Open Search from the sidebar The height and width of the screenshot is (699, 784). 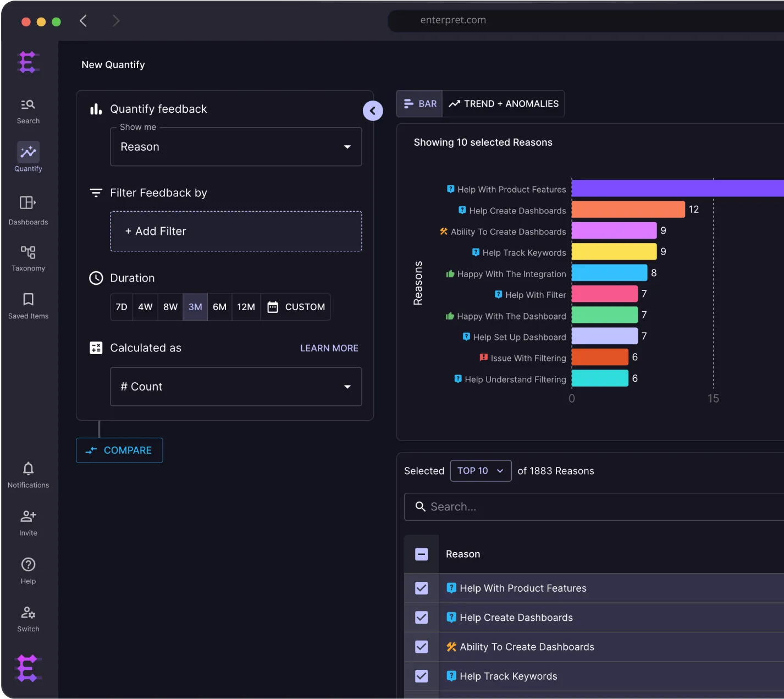(x=27, y=110)
